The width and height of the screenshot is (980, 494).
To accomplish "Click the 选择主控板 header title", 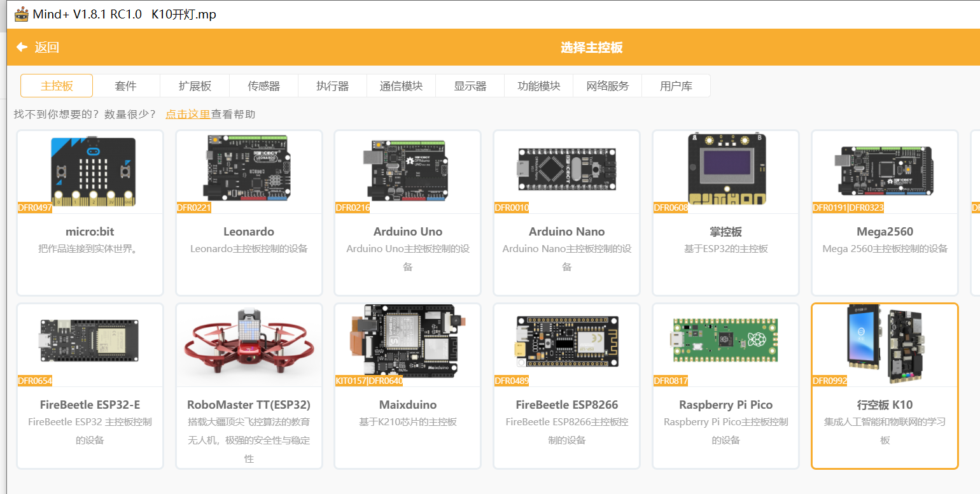I will pos(591,47).
